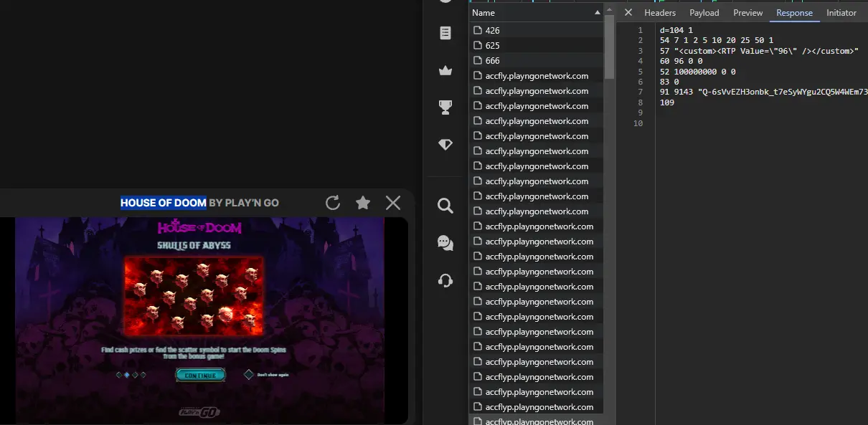868x425 pixels.
Task: Close the request details pane in DevTools
Action: tap(628, 13)
